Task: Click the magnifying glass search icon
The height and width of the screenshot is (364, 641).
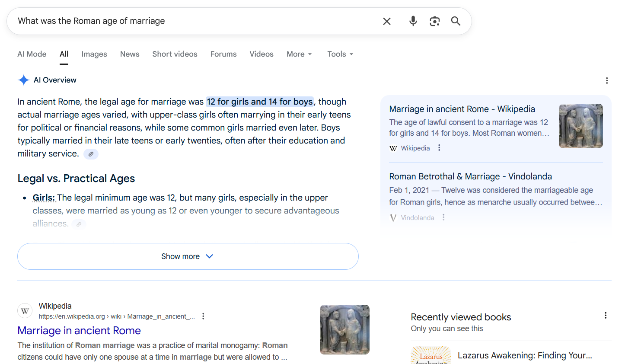Action: tap(456, 21)
